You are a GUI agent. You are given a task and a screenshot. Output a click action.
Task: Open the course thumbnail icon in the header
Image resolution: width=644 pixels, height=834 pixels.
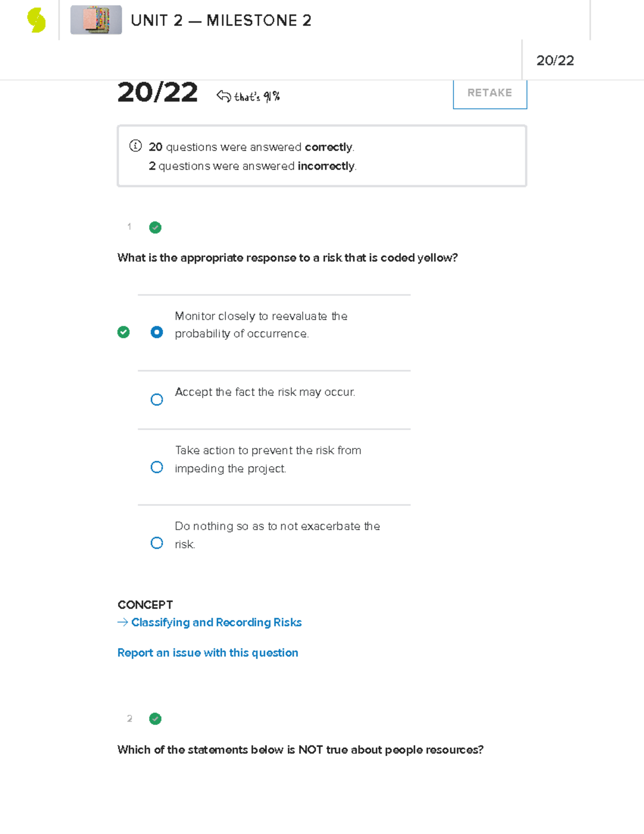coord(96,20)
